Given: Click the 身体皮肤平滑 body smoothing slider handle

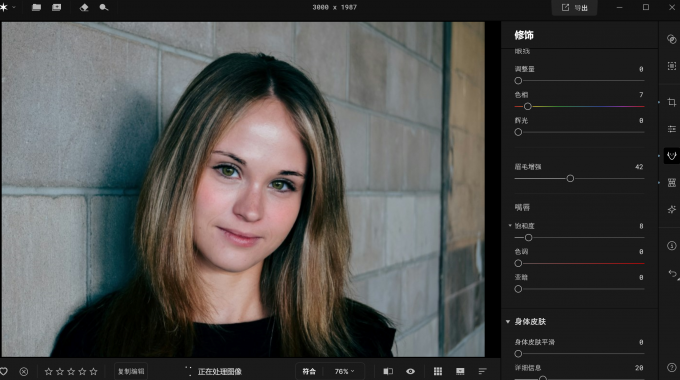Looking at the screenshot, I should tap(518, 354).
